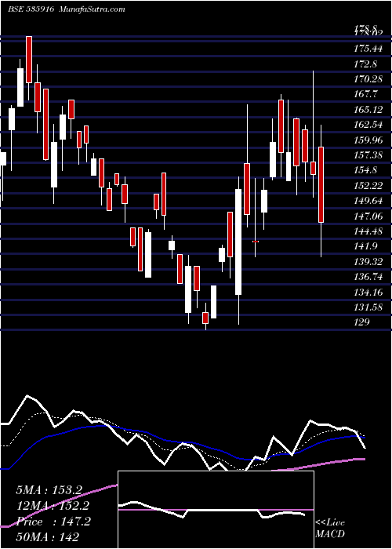The image size is (392, 549).
Task: Select the 129 price axis label
Action: click(x=361, y=322)
